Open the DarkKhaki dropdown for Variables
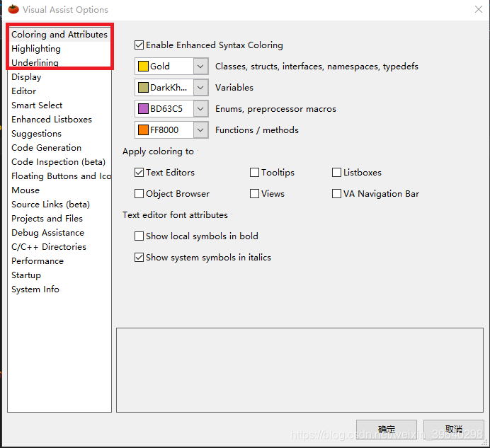 [x=200, y=88]
